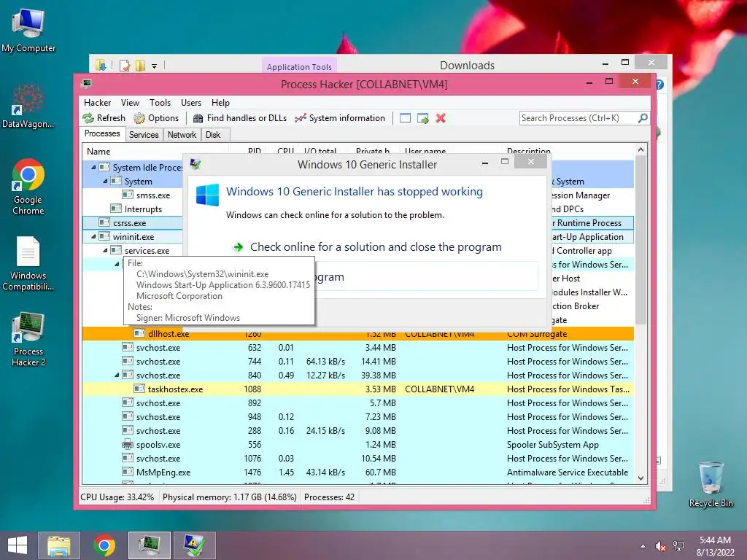Open DataWagon desktop shortcut
747x560 pixels.
pyautogui.click(x=28, y=106)
